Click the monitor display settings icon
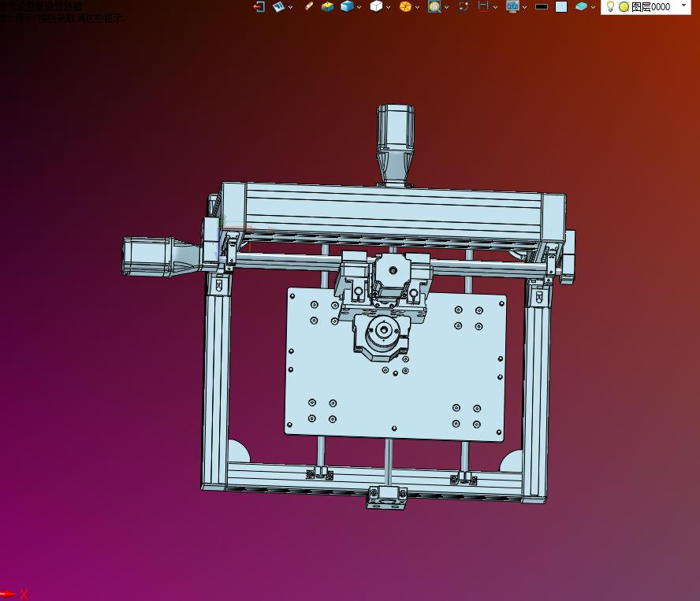The width and height of the screenshot is (700, 601). click(512, 6)
